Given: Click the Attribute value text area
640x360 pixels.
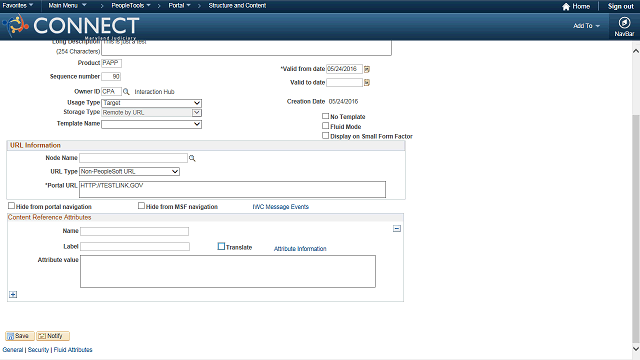Looking at the screenshot, I should (228, 271).
